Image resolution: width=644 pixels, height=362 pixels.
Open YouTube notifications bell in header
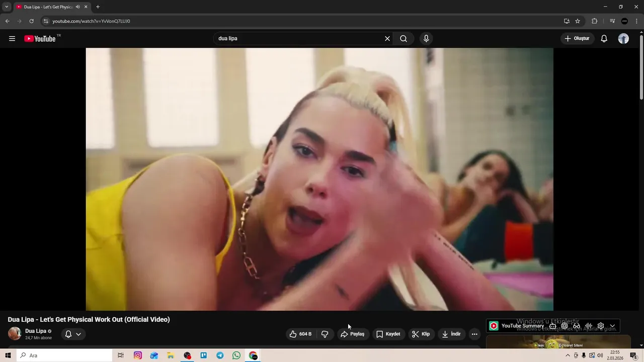point(604,39)
